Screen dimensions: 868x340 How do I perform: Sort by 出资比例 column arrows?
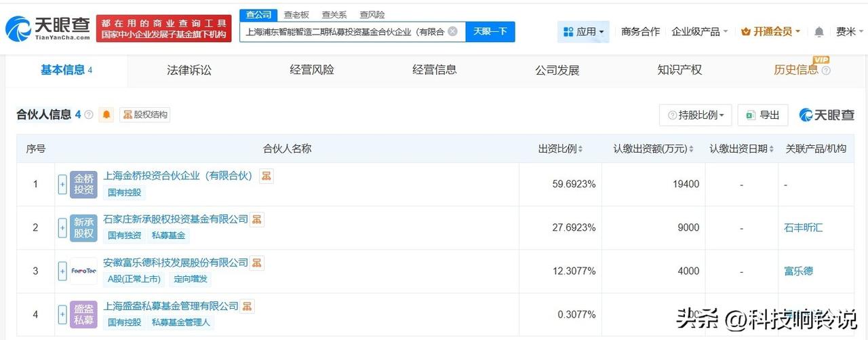coord(580,149)
